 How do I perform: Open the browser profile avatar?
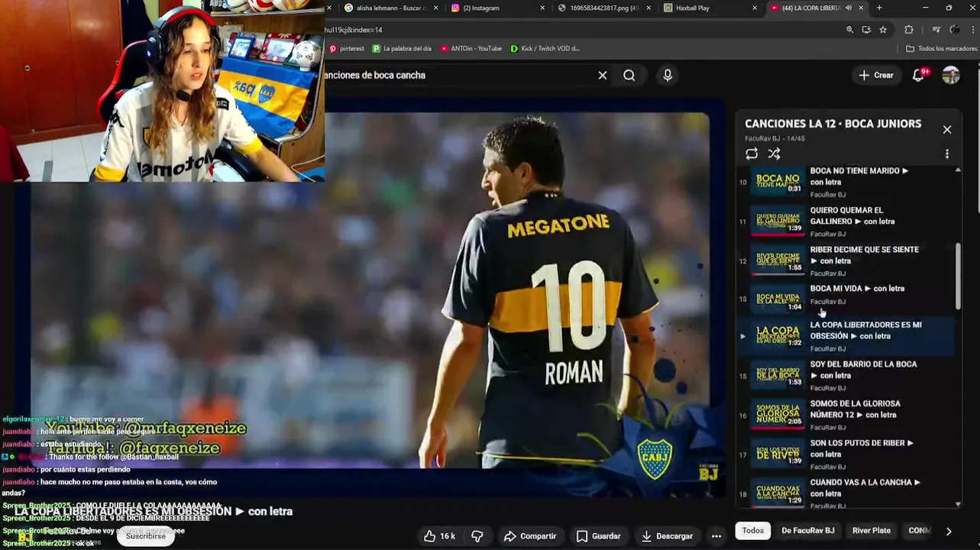click(955, 30)
